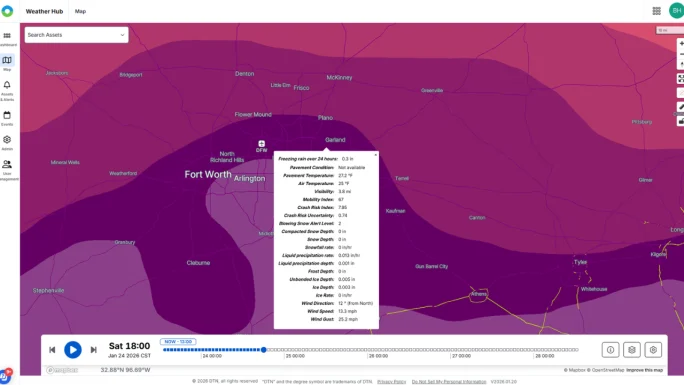The width and height of the screenshot is (684, 385).
Task: Click Freezing rain over 24 hours value
Action: (x=347, y=159)
